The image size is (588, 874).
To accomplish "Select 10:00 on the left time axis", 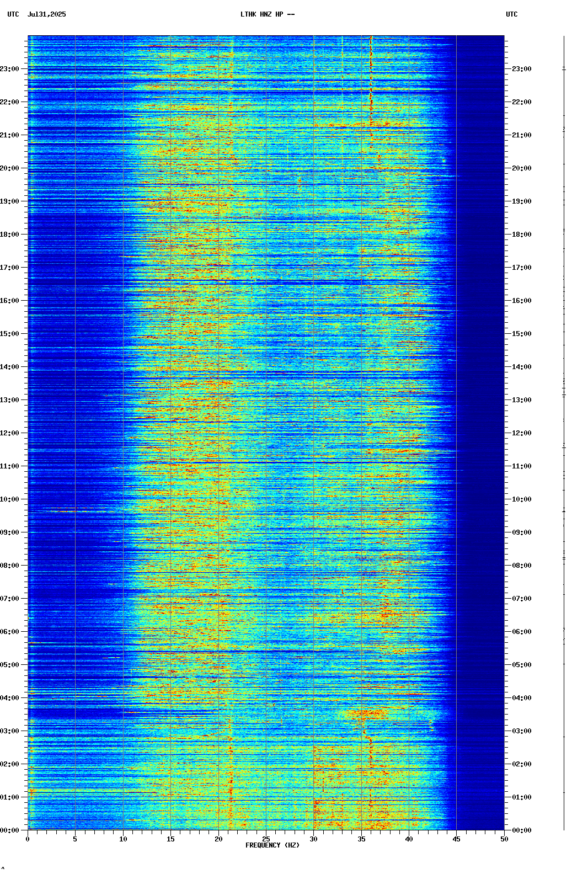I will 9,499.
